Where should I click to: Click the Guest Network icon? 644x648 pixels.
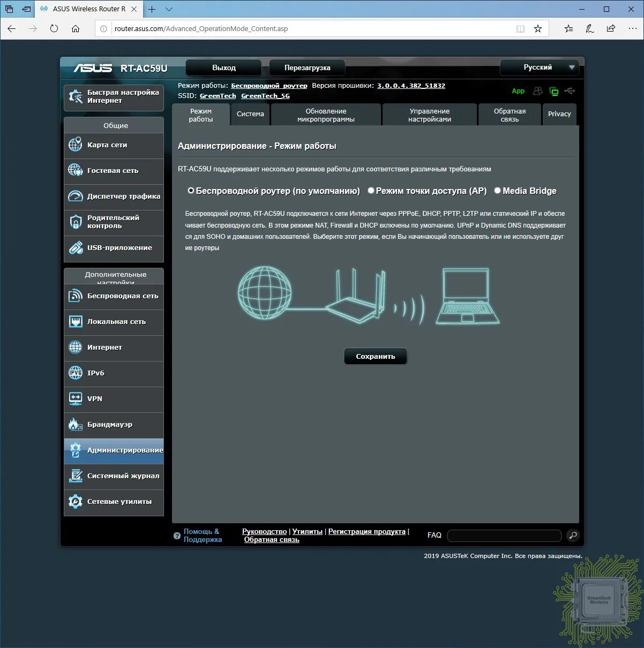(x=76, y=170)
